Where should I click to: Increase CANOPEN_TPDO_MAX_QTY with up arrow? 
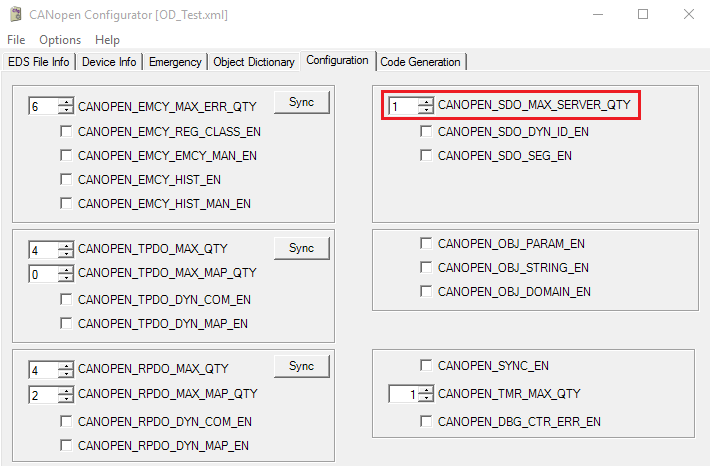point(66,246)
